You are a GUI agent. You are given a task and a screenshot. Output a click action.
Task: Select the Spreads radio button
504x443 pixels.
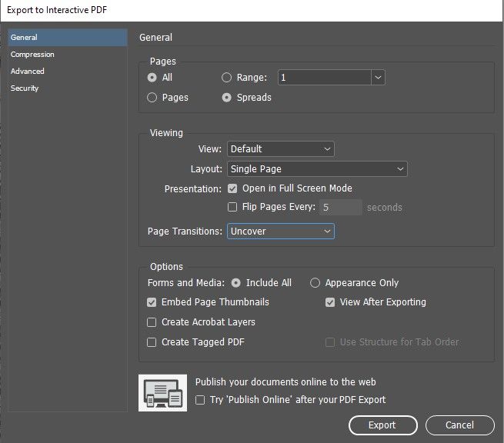pyautogui.click(x=227, y=98)
